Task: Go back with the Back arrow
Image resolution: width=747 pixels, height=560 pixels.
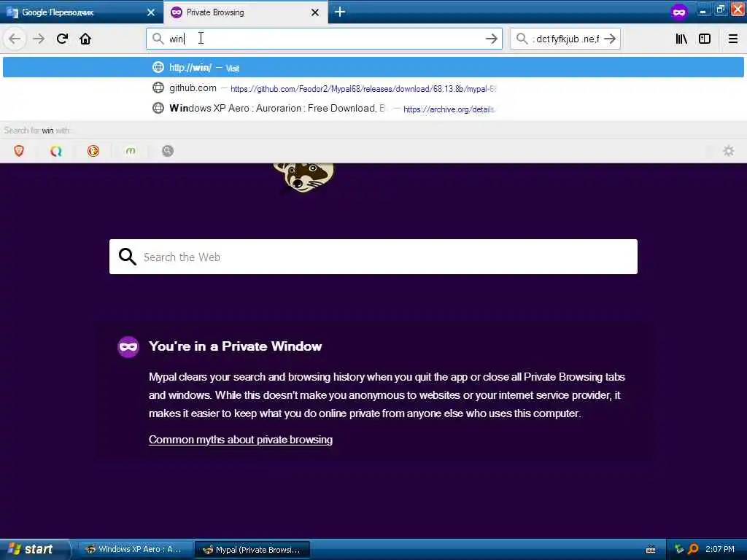Action: (15, 39)
